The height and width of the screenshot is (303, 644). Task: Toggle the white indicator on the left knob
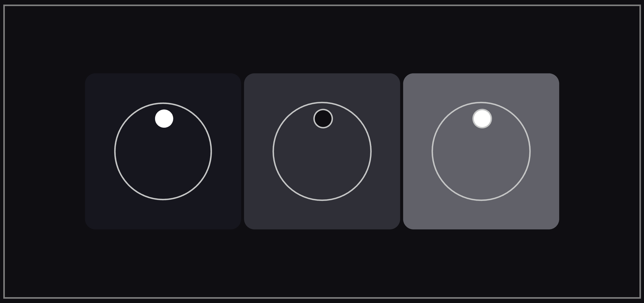tap(164, 119)
